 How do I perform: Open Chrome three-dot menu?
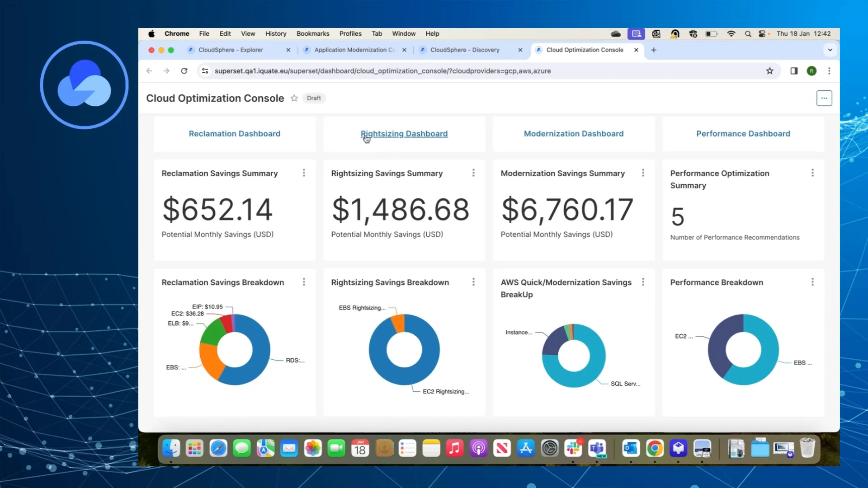tap(829, 71)
